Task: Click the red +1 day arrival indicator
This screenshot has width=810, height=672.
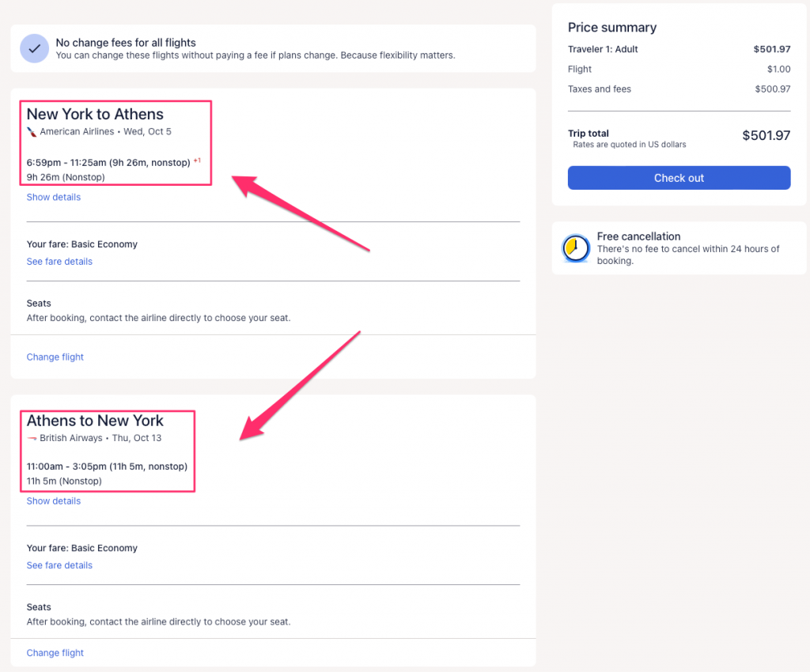Action: pyautogui.click(x=197, y=161)
